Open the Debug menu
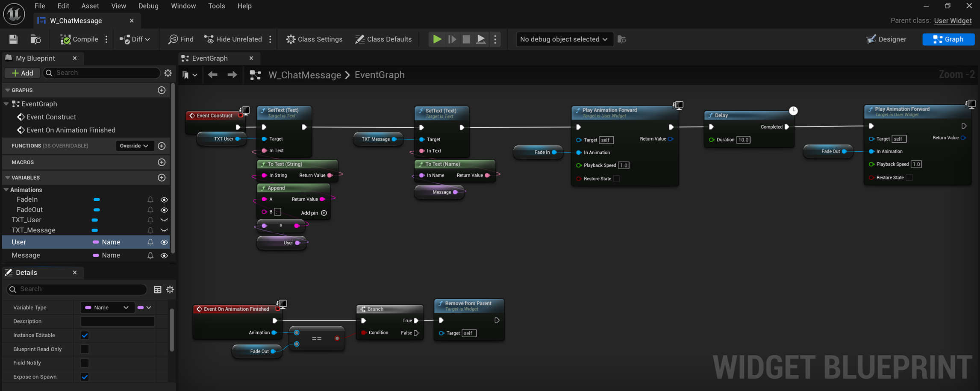The width and height of the screenshot is (980, 391). point(148,6)
